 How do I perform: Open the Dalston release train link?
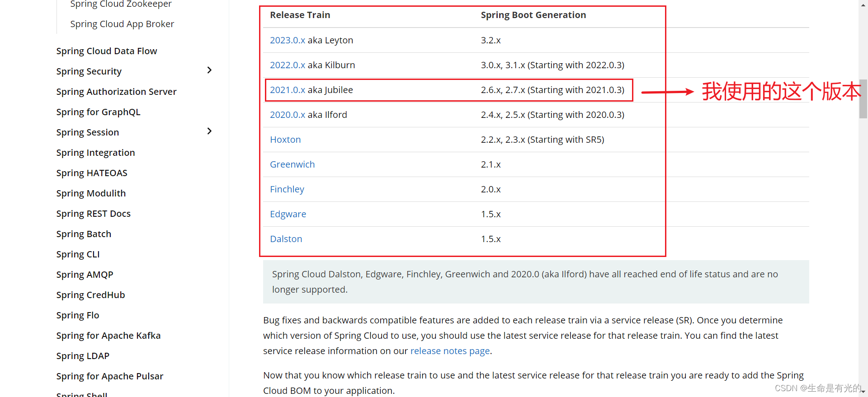[x=286, y=239]
